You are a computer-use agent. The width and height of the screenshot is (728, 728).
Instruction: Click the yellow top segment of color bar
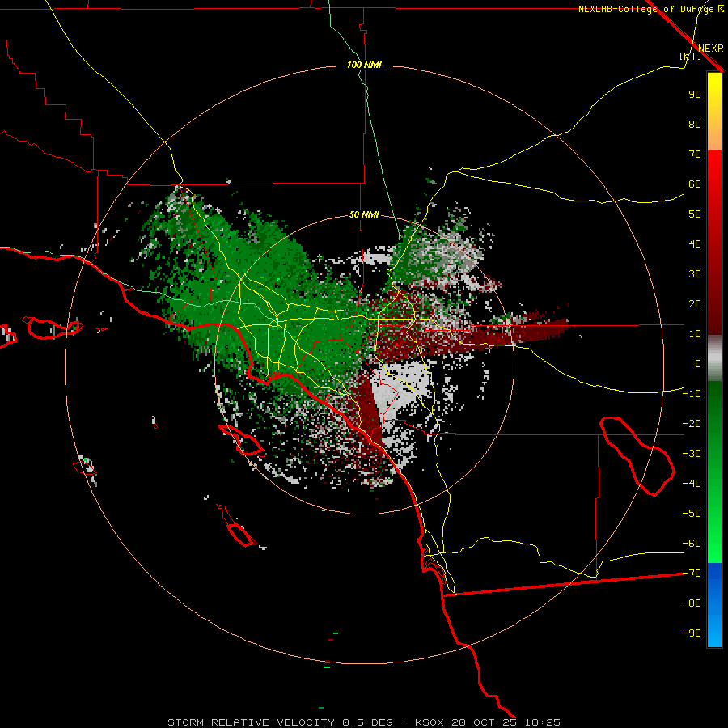[x=714, y=112]
